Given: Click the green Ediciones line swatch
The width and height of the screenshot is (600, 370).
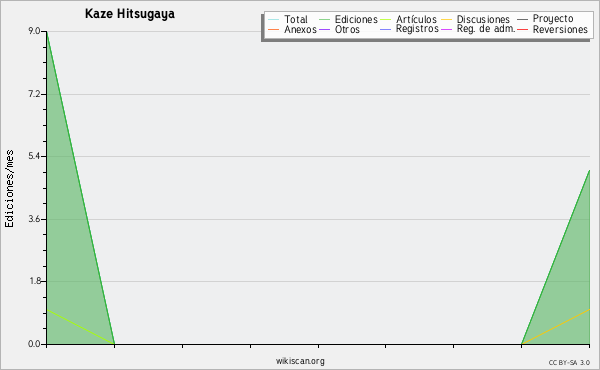Looking at the screenshot, I should pyautogui.click(x=324, y=19).
